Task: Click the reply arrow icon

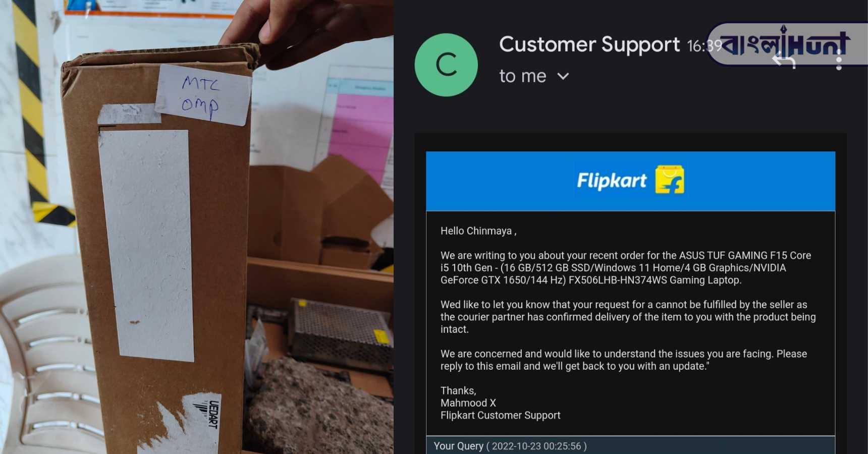Action: (784, 61)
